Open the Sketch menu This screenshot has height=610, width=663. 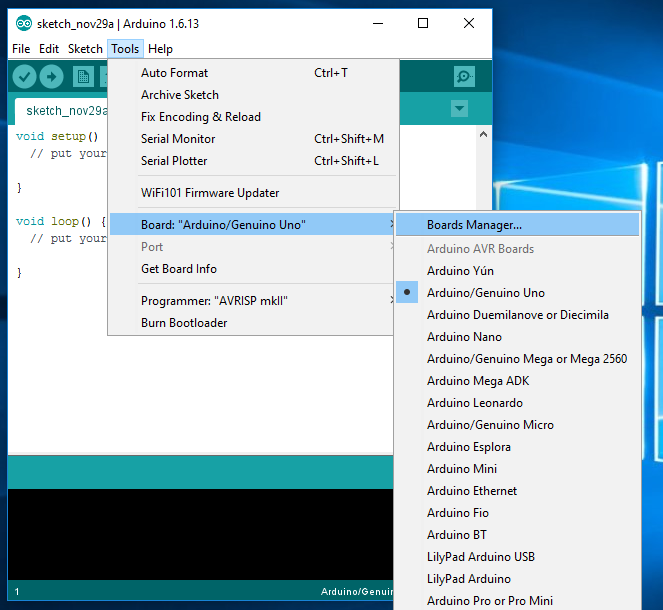(x=85, y=49)
